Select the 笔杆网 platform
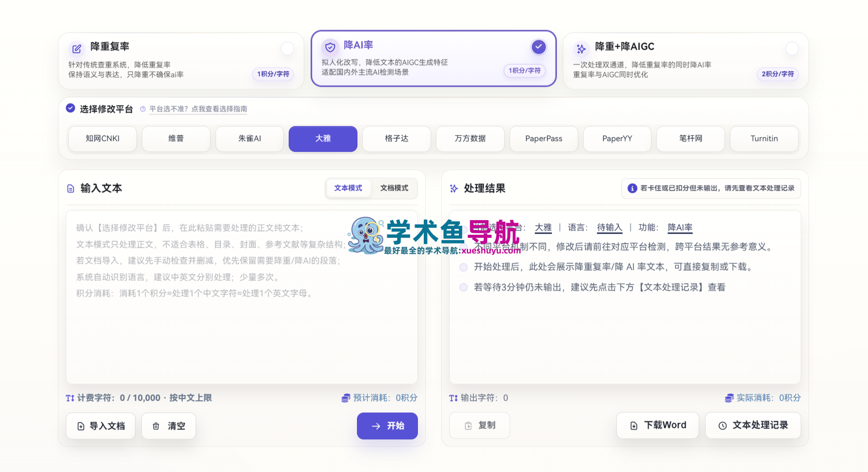868x472 pixels. point(690,139)
